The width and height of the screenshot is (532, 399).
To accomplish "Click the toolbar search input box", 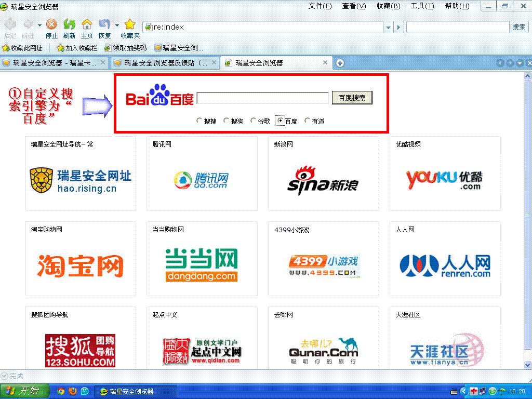I will 458,27.
